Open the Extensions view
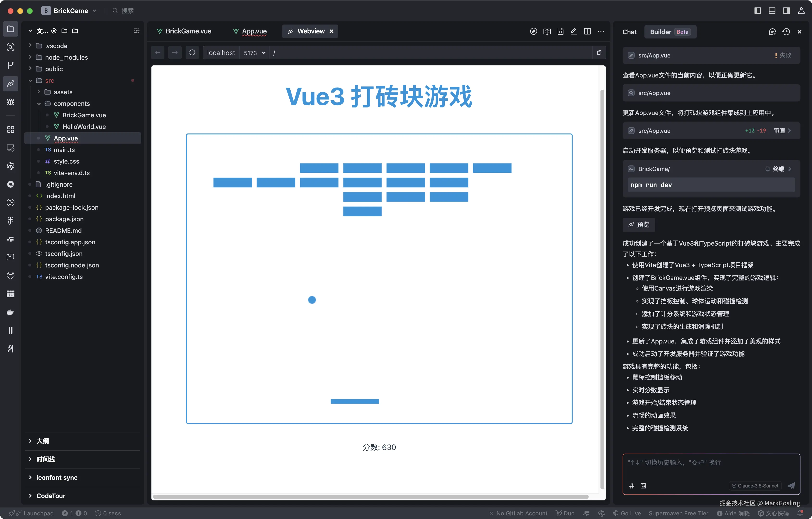This screenshot has width=812, height=519. 10,129
